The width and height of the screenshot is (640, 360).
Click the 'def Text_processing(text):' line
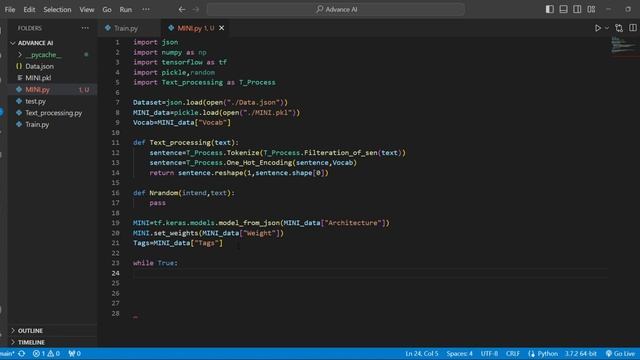(186, 143)
